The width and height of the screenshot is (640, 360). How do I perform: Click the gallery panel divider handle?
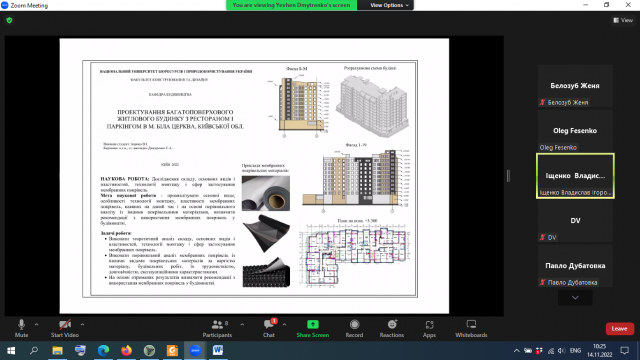click(x=508, y=176)
